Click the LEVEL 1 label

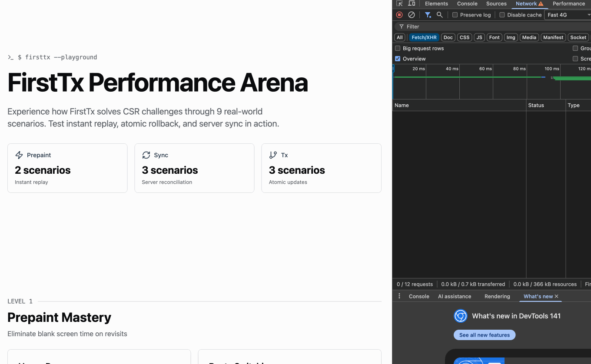[x=20, y=301]
